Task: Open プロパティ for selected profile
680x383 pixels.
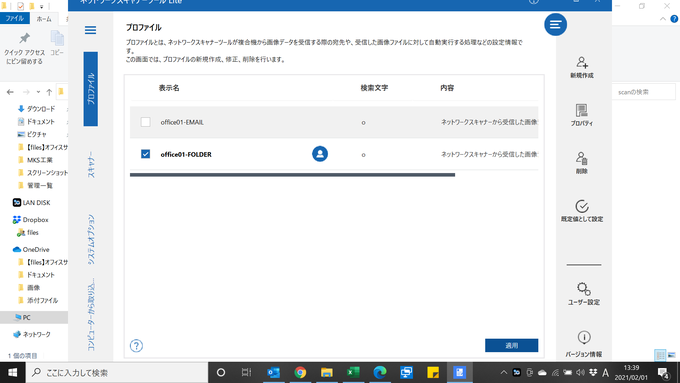Action: click(582, 115)
